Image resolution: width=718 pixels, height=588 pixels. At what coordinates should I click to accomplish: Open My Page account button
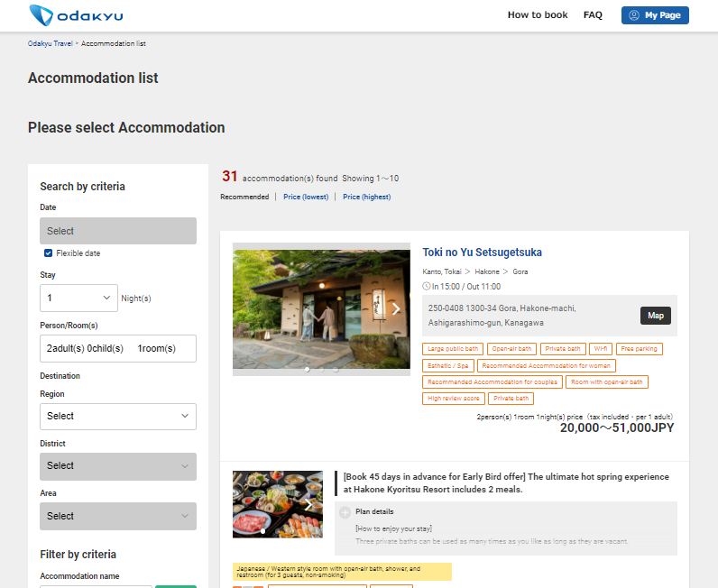coord(655,15)
